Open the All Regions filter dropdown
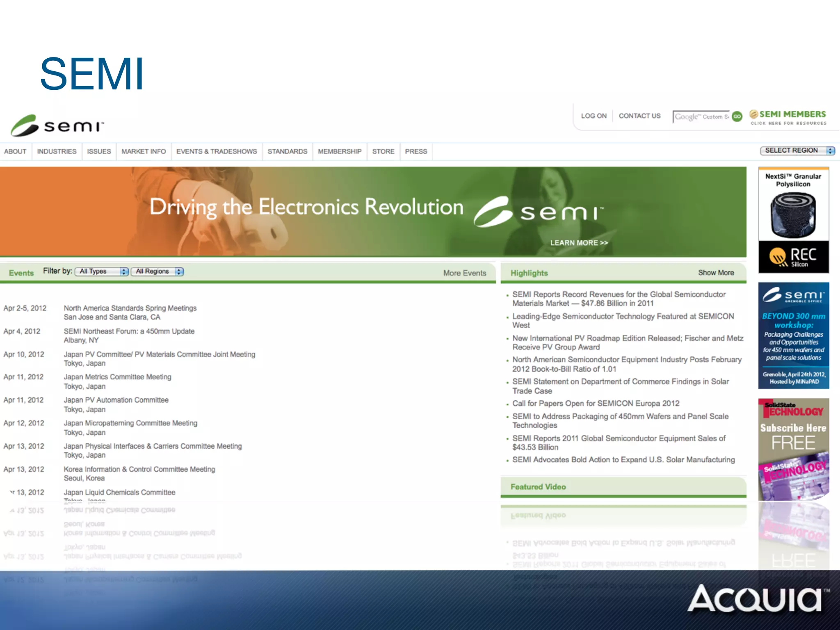Screen dimensions: 840x630 (157, 272)
